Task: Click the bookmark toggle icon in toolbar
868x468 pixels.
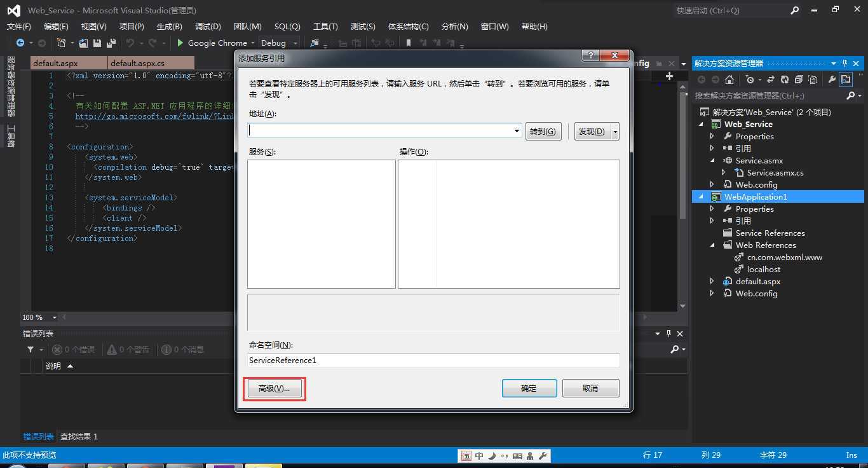Action: (x=408, y=43)
